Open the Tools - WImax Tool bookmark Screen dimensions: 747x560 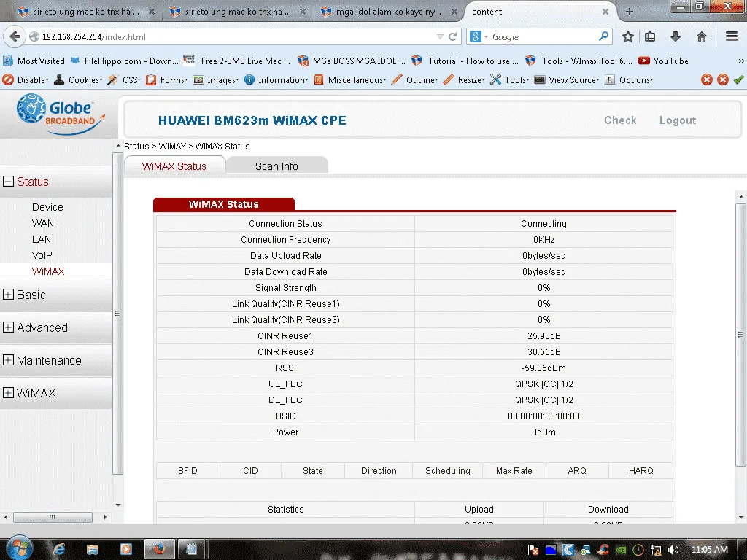coord(578,61)
